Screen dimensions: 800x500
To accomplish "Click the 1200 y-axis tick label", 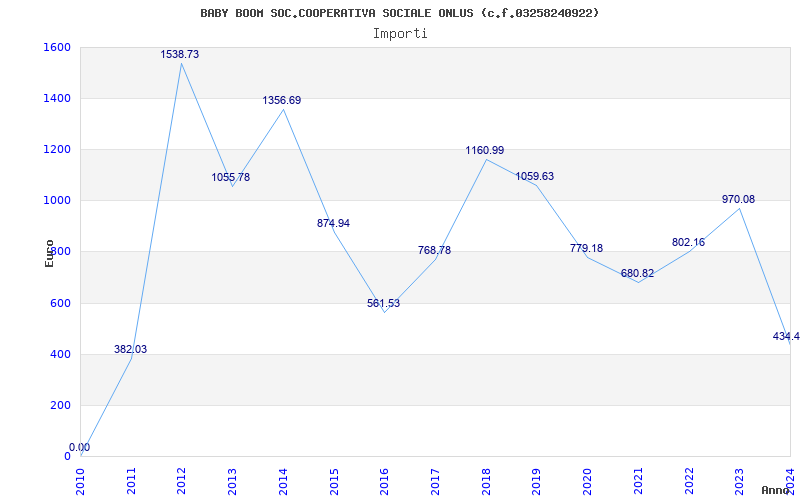I will coord(58,149).
